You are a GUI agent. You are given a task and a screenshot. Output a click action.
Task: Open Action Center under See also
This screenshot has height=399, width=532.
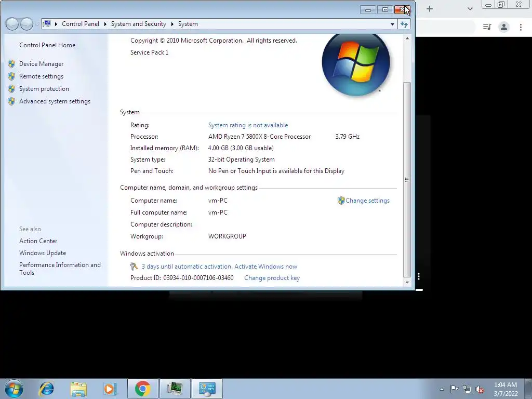38,241
